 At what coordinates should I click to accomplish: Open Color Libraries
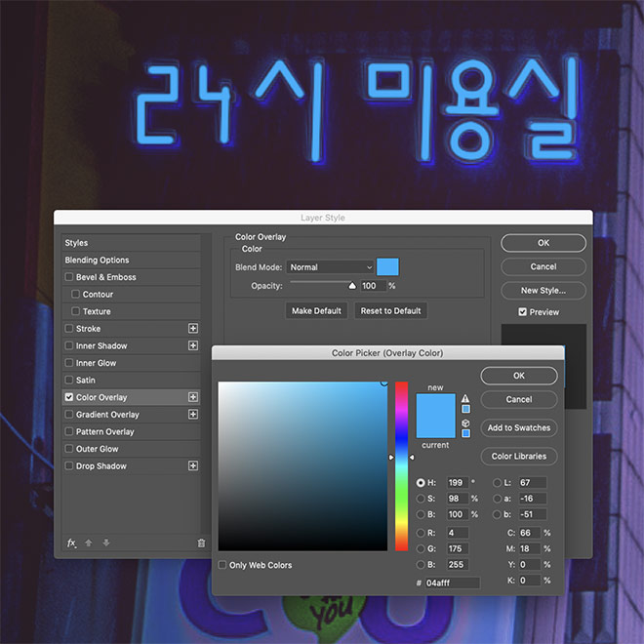(x=519, y=456)
